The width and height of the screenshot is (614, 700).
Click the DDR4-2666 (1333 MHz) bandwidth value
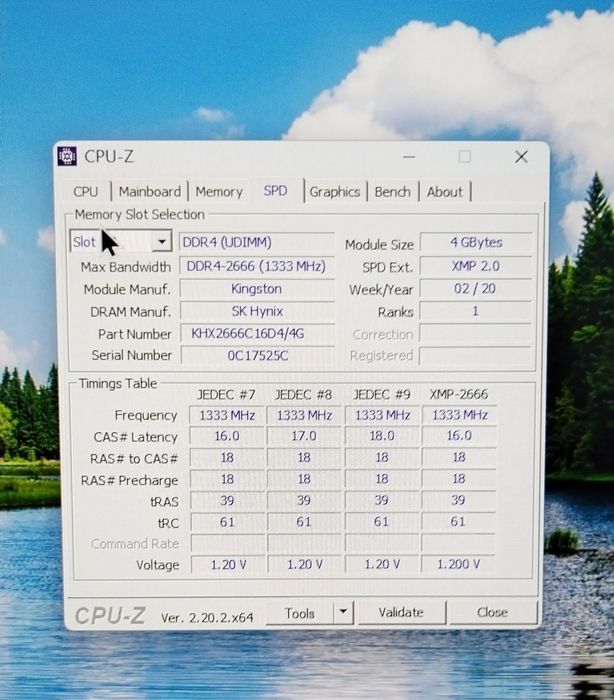click(257, 267)
